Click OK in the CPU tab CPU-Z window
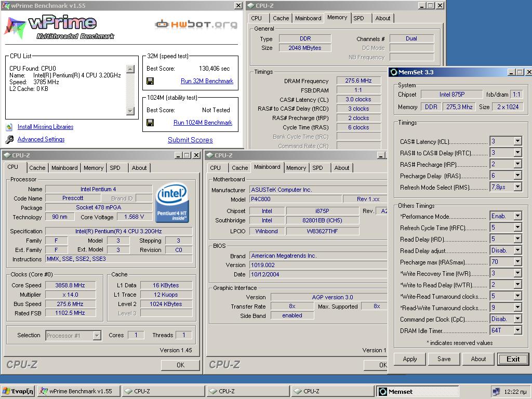Image resolution: width=532 pixels, height=399 pixels. coord(180,365)
